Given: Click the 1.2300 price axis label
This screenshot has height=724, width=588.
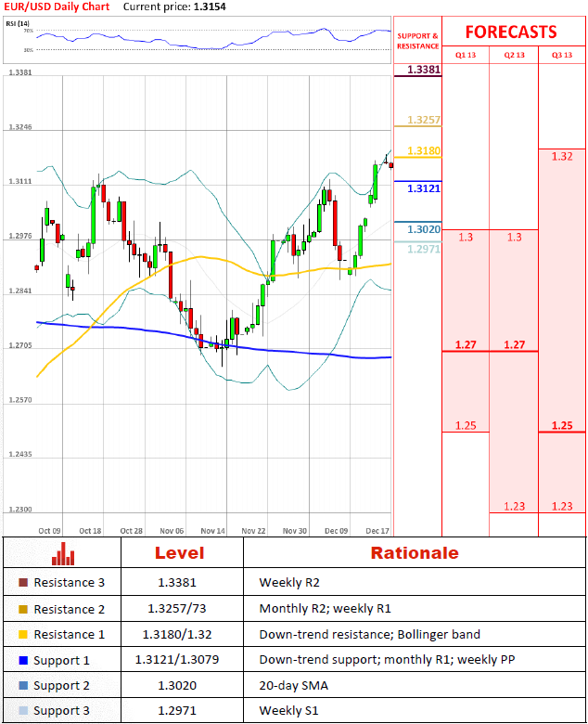Looking at the screenshot, I should coord(20,510).
